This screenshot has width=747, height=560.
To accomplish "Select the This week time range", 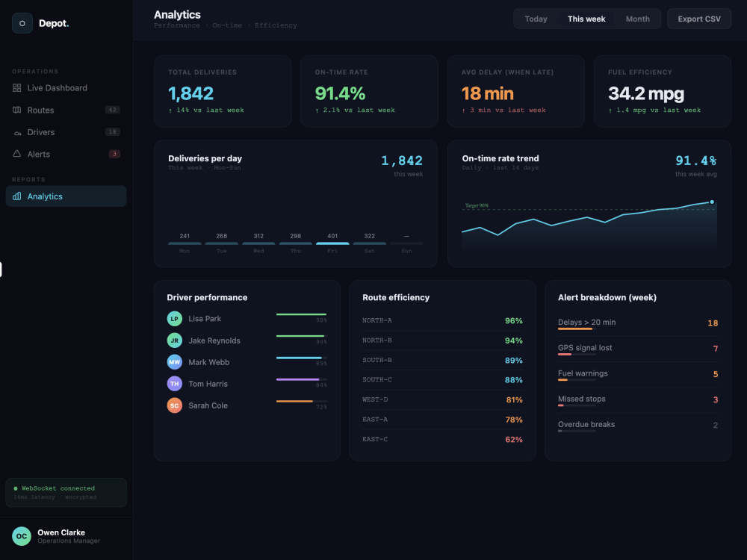I will [586, 19].
